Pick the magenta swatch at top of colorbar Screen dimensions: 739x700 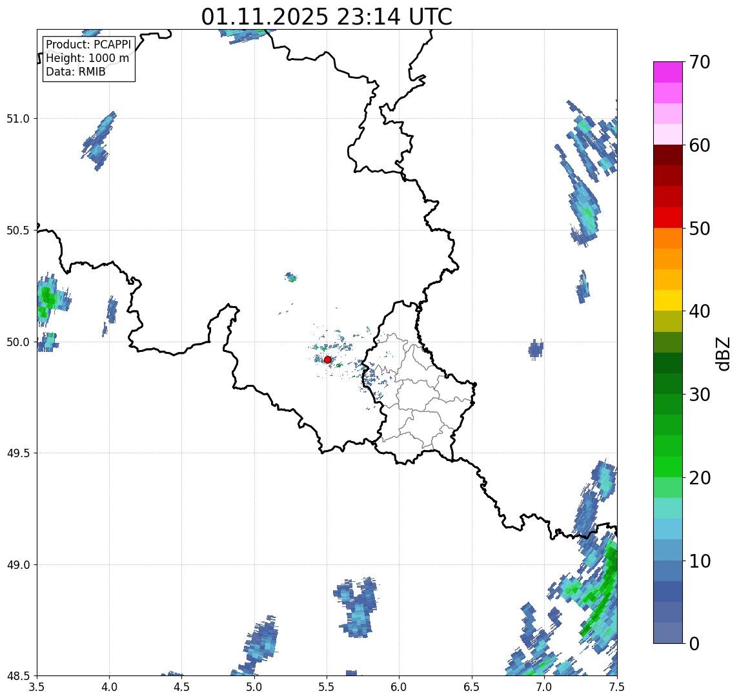tap(668, 72)
